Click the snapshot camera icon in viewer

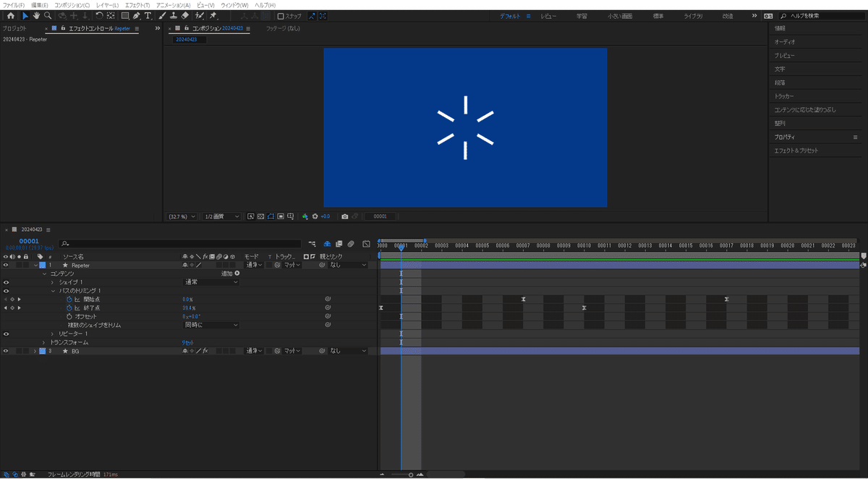(x=345, y=216)
